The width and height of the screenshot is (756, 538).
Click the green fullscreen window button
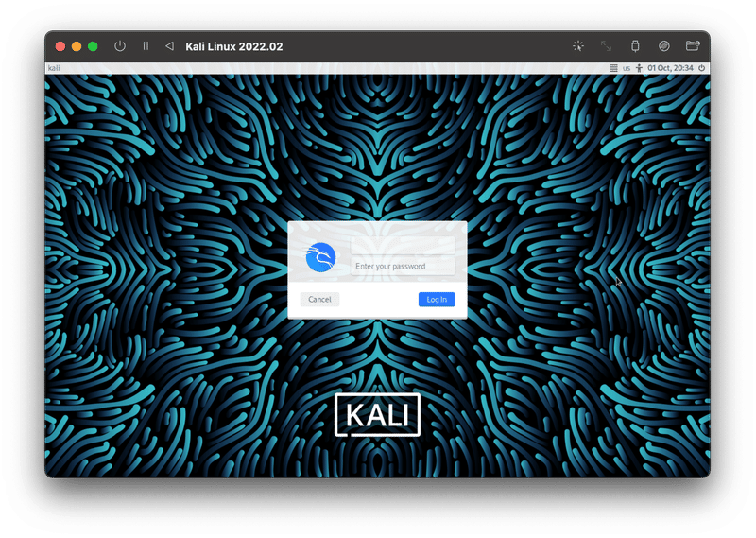(93, 46)
